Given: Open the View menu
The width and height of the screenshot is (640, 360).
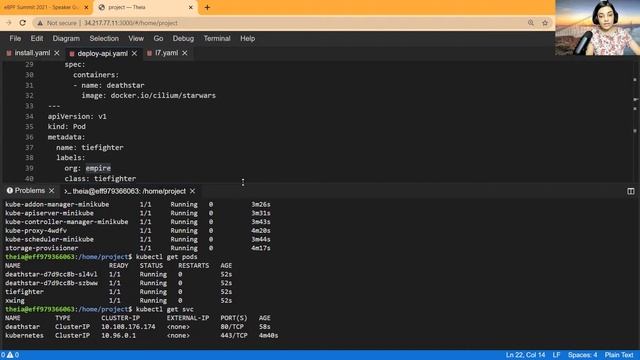Looking at the screenshot, I should [x=136, y=38].
